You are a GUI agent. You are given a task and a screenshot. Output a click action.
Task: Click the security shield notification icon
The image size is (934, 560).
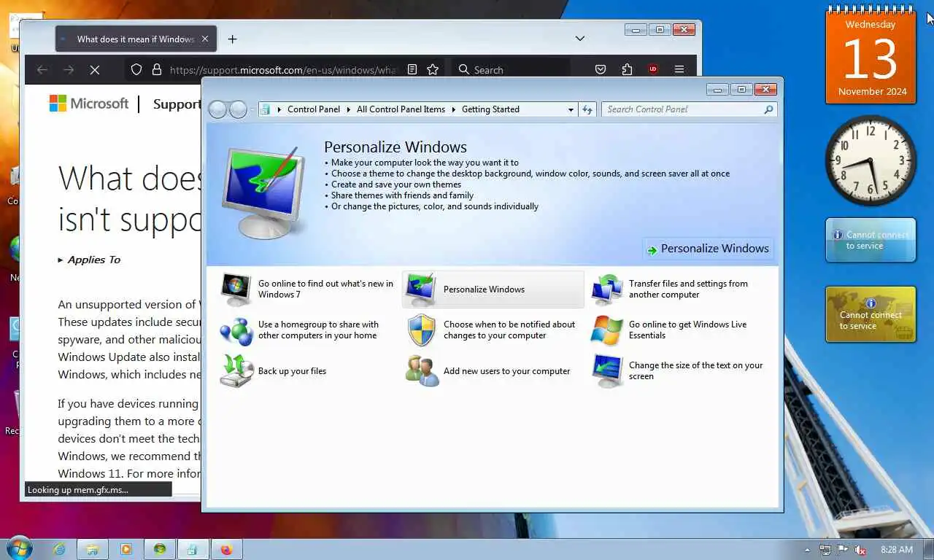[x=421, y=330]
